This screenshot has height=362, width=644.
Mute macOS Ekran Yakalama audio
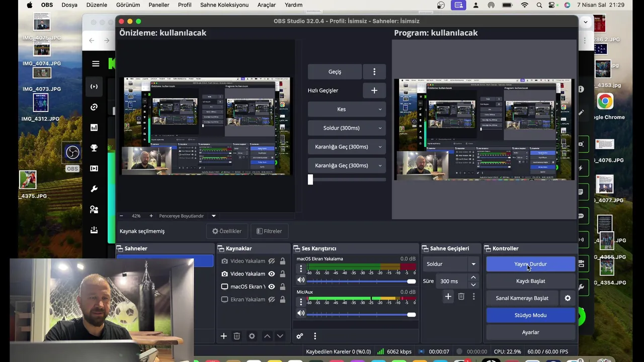[301, 281]
